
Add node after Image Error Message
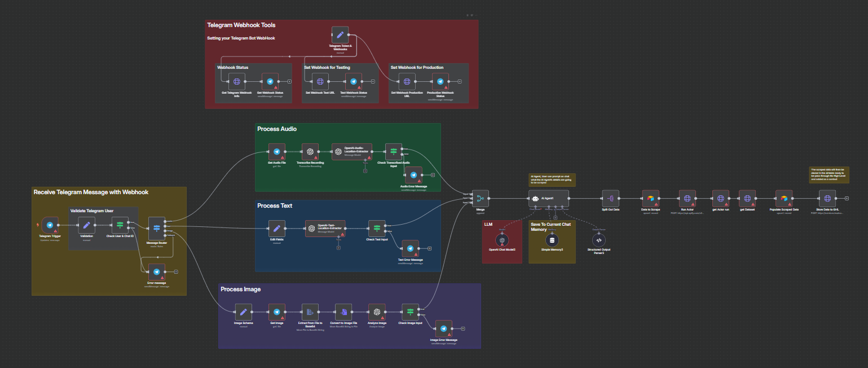[463, 328]
